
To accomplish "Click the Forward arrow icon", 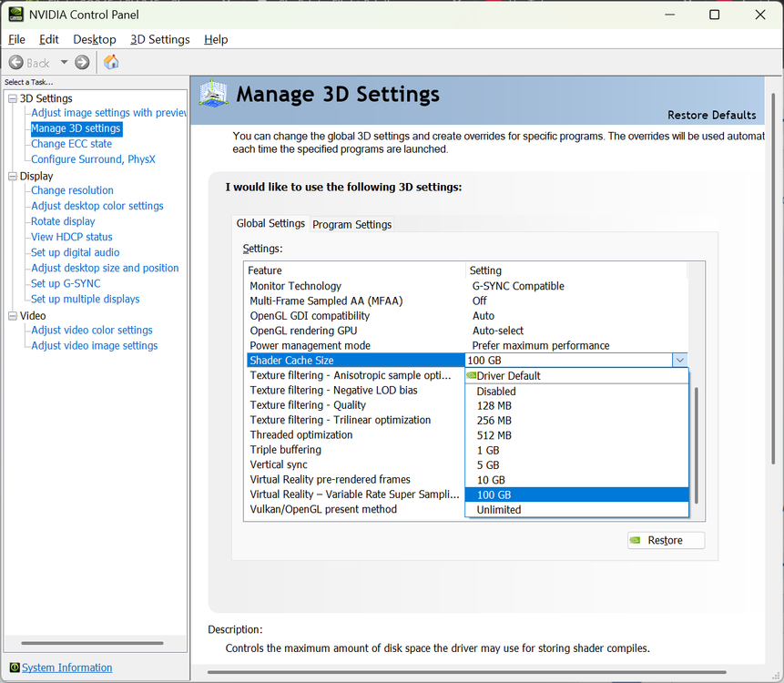I will [x=82, y=62].
